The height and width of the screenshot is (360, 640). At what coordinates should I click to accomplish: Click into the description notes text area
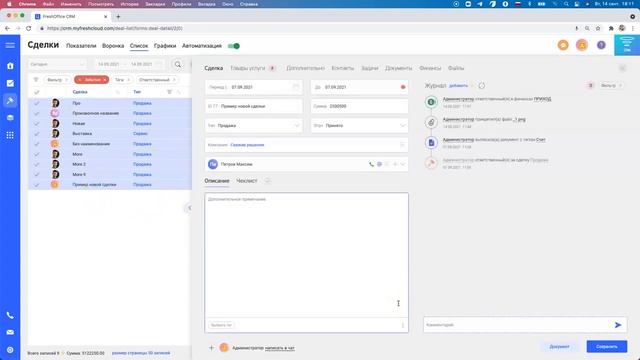point(306,255)
